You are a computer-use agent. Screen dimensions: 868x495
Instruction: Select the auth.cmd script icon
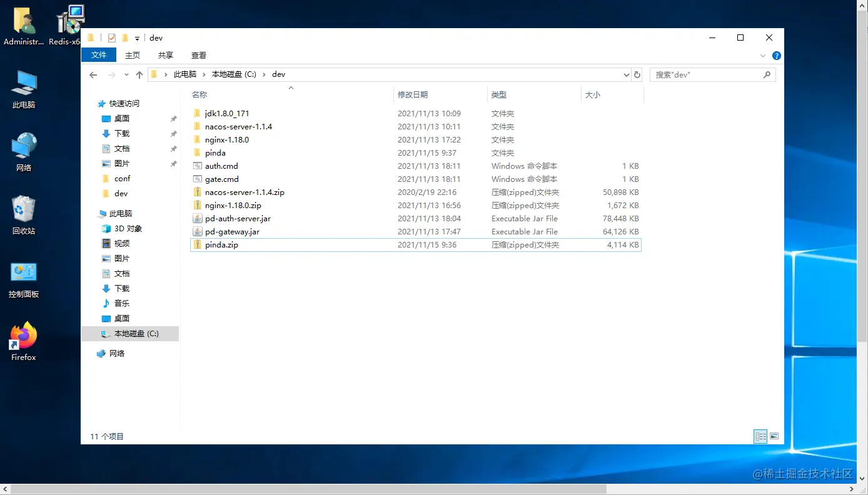pos(197,166)
